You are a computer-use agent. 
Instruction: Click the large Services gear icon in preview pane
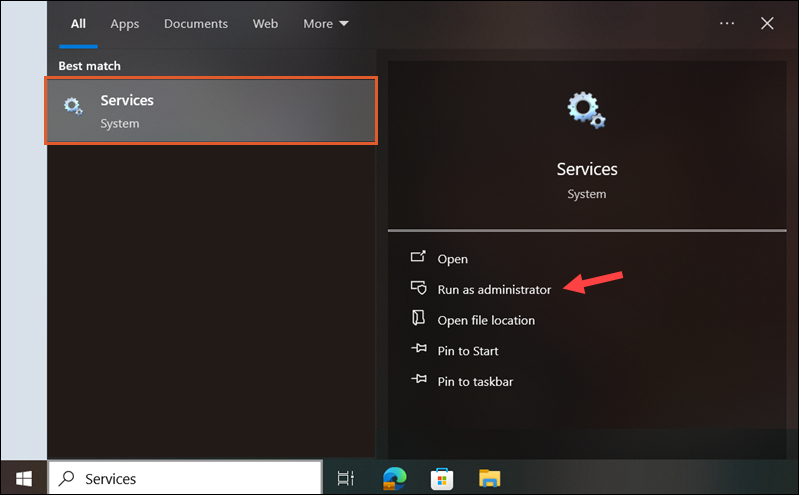point(586,109)
